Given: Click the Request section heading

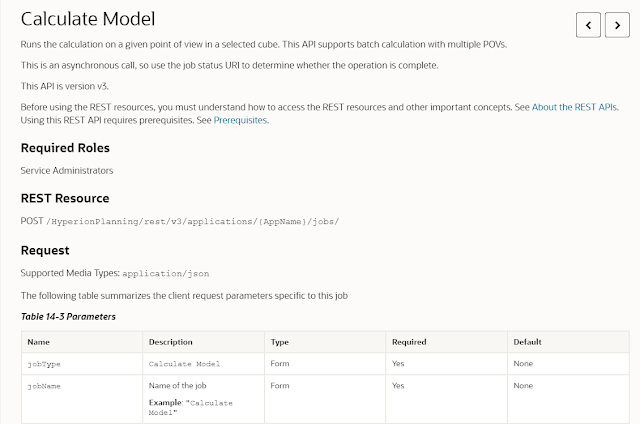Looking at the screenshot, I should [x=45, y=249].
